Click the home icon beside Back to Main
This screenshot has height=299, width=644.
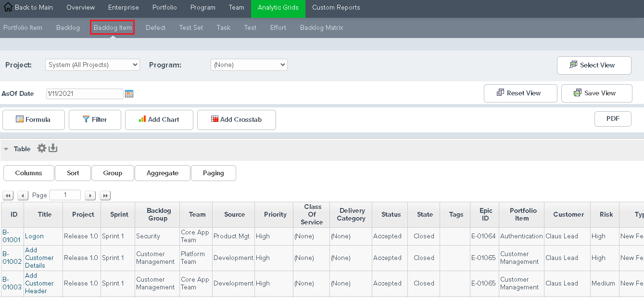tap(8, 7)
